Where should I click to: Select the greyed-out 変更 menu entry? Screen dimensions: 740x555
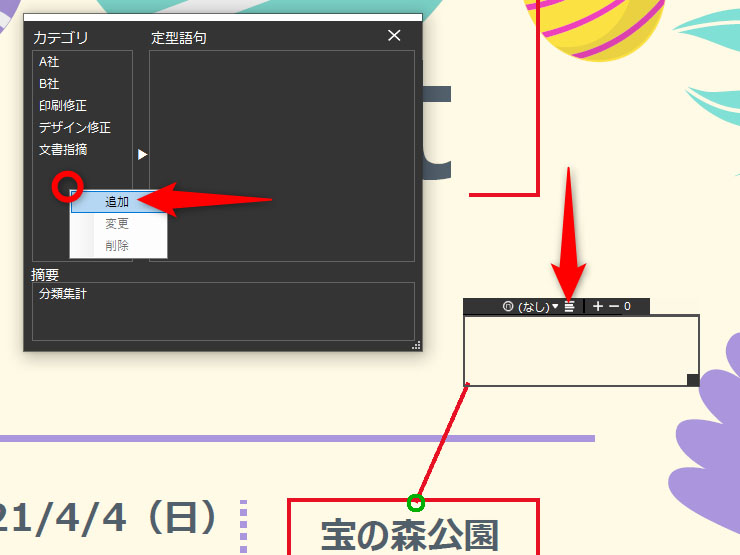click(x=118, y=223)
